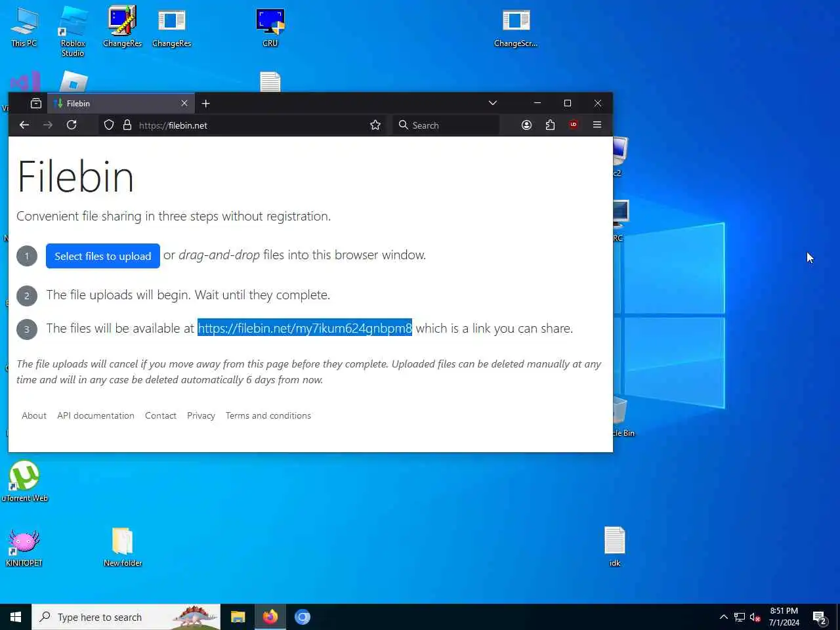
Task: Open the blue circle taskbar app
Action: click(303, 617)
